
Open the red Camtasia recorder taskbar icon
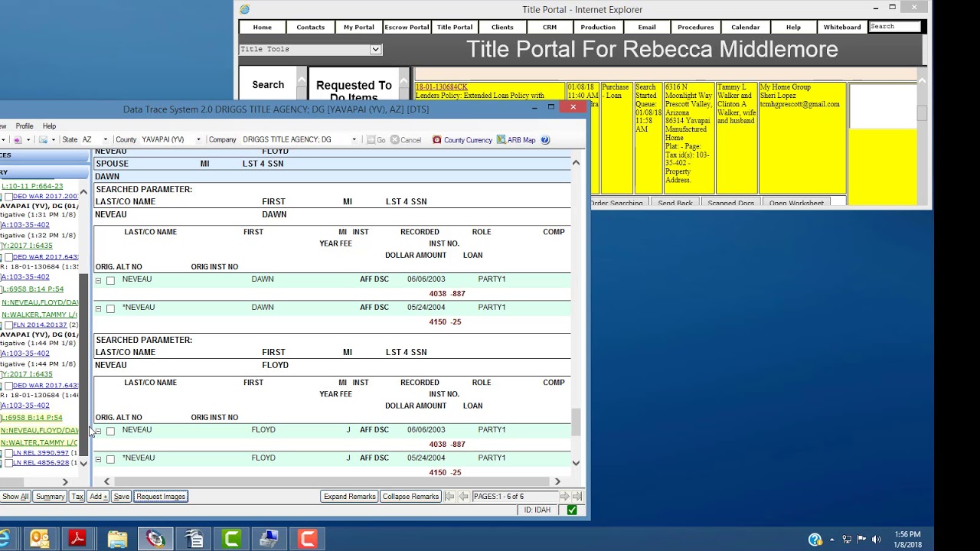tap(308, 539)
